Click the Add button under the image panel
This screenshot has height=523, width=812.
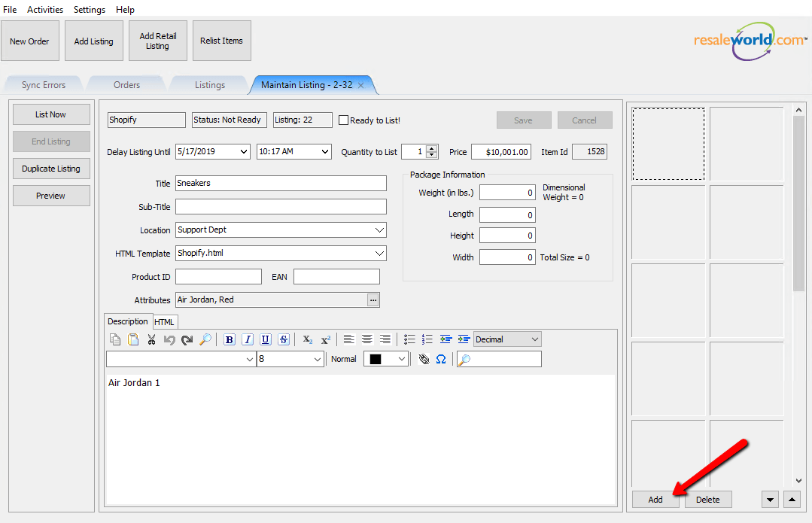click(x=655, y=499)
